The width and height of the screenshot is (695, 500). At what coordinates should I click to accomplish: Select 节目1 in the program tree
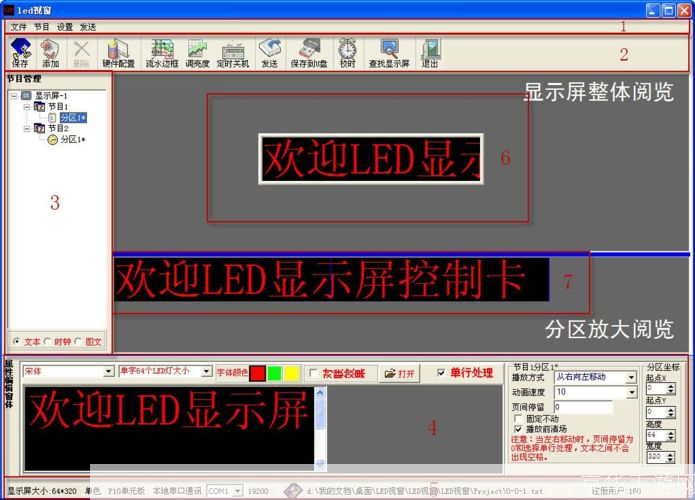pyautogui.click(x=58, y=106)
